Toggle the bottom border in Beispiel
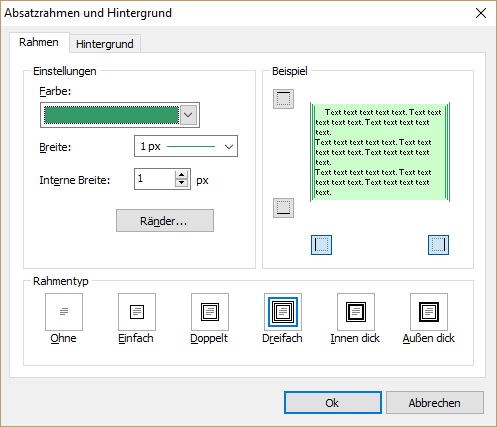The image size is (497, 427). 283,208
